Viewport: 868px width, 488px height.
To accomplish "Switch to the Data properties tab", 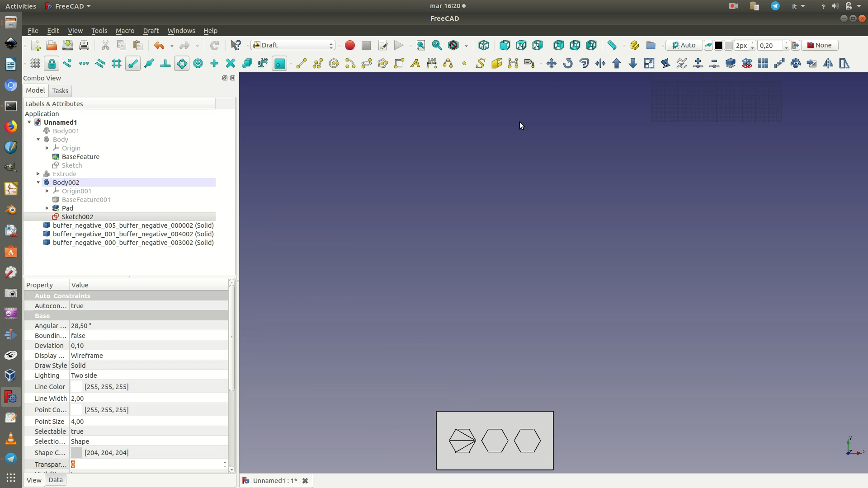I will pyautogui.click(x=56, y=480).
